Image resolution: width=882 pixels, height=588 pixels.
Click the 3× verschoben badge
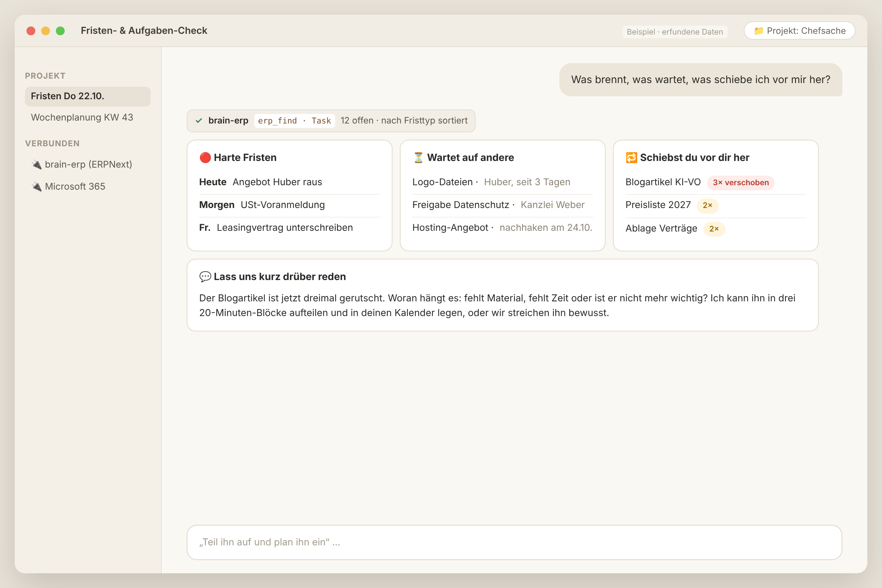coord(740,183)
